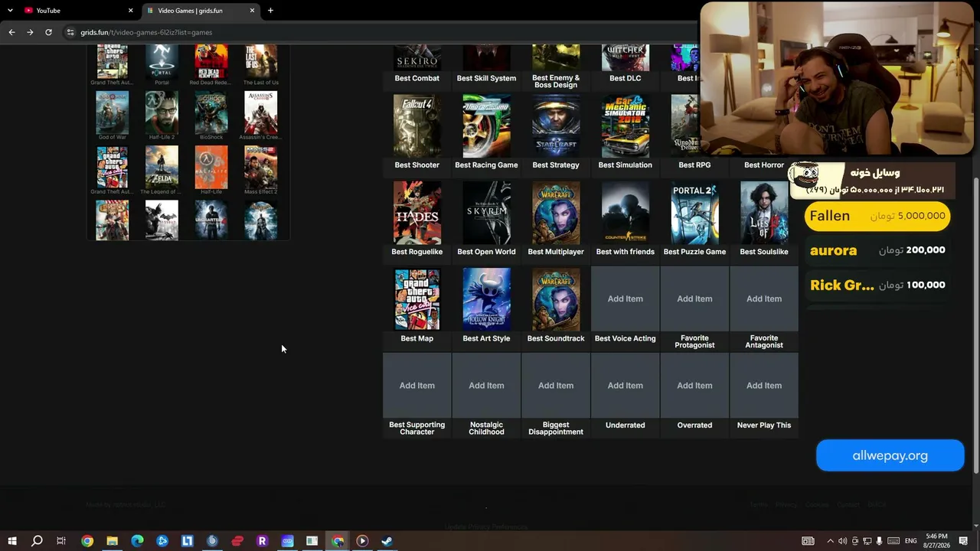
Task: Add an item to Nostalgic Childhood
Action: 486,386
